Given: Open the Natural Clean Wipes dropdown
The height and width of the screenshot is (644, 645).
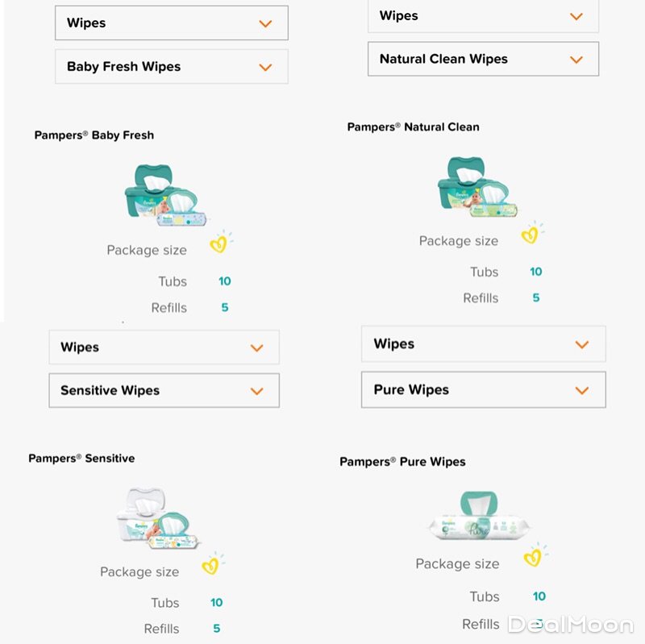Looking at the screenshot, I should tap(483, 59).
